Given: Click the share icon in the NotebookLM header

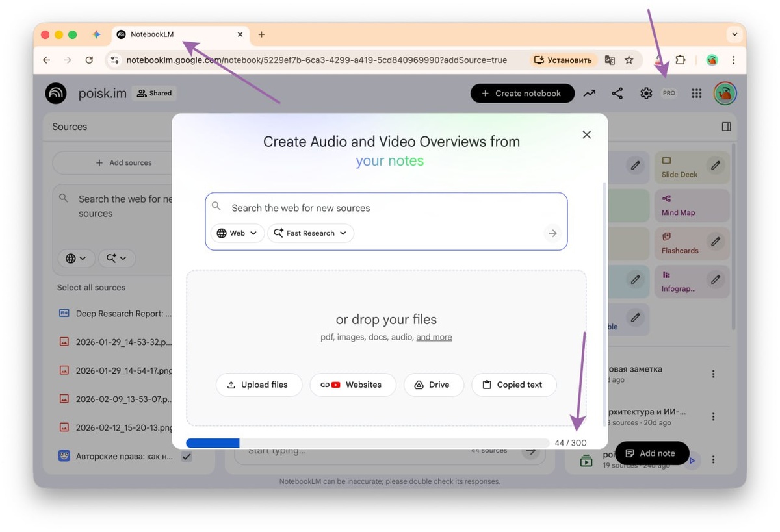Looking at the screenshot, I should [617, 94].
